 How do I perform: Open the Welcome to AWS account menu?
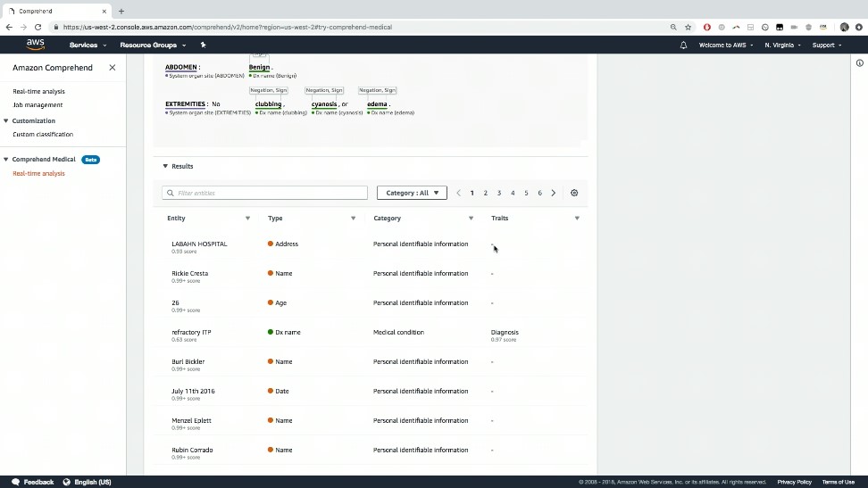(726, 45)
